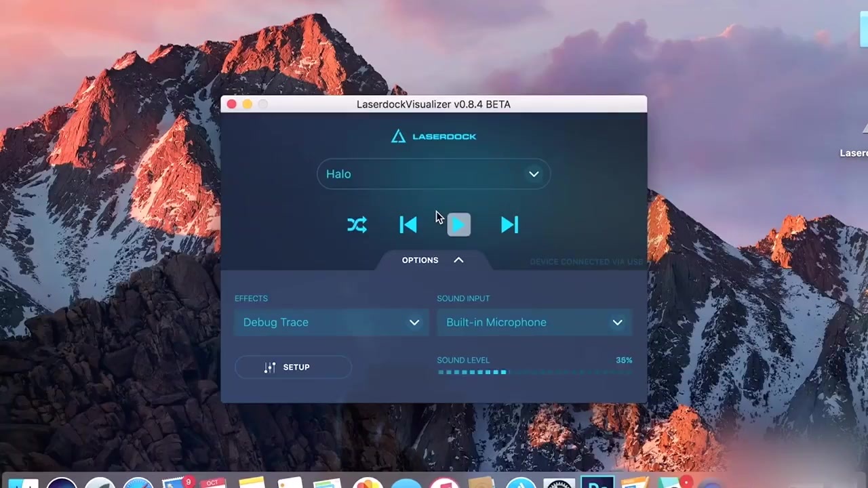Viewport: 868px width, 488px height.
Task: Open the Halo visualization dropdown
Action: click(x=434, y=174)
